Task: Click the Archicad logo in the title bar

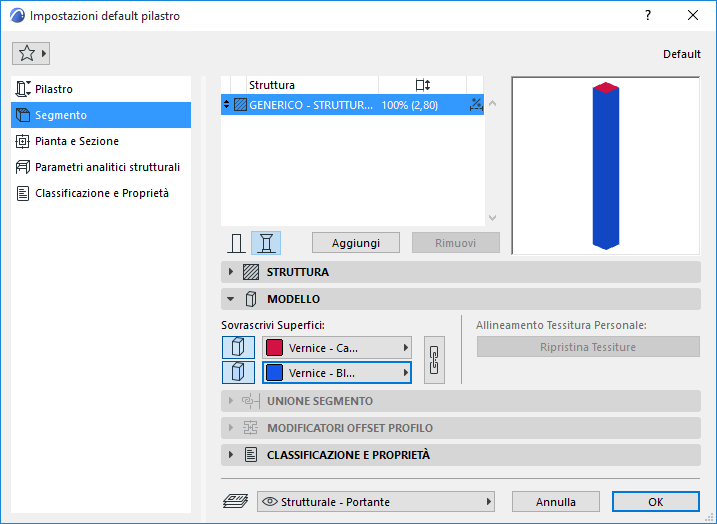Action: click(17, 16)
